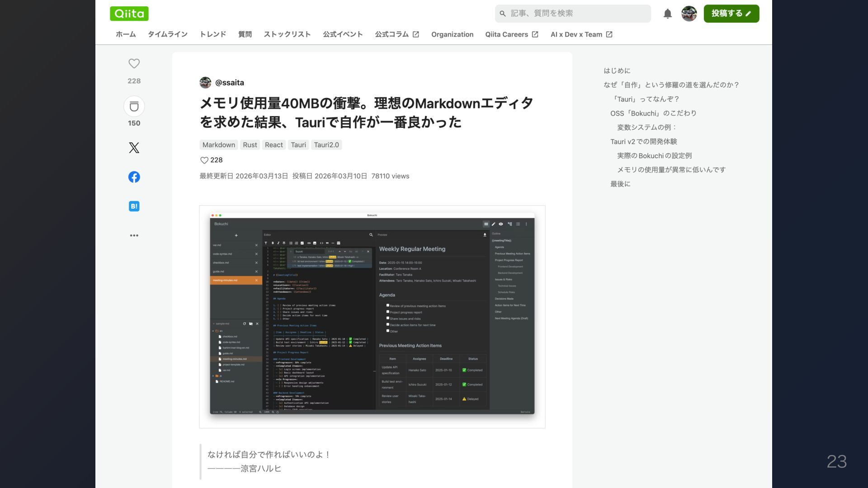Open the three-dots more options menu
The width and height of the screenshot is (868, 488).
(134, 235)
